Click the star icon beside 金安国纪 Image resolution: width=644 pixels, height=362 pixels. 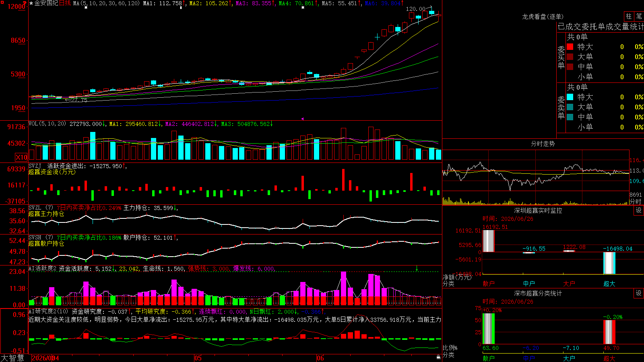click(x=31, y=3)
